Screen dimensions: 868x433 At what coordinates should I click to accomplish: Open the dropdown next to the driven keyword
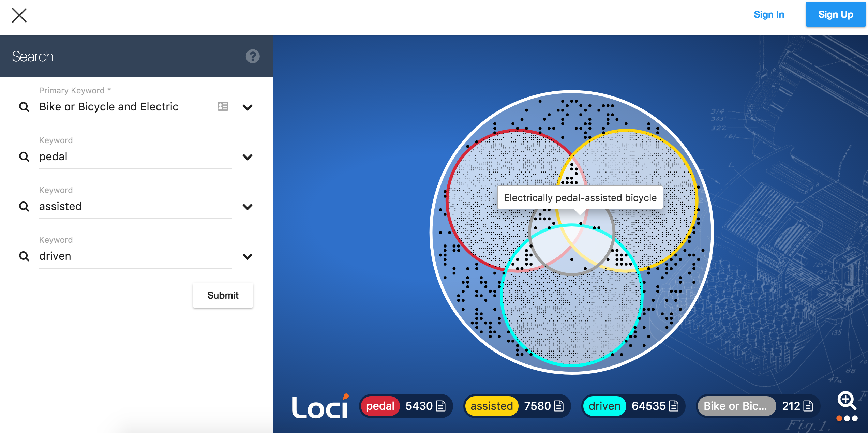point(248,256)
